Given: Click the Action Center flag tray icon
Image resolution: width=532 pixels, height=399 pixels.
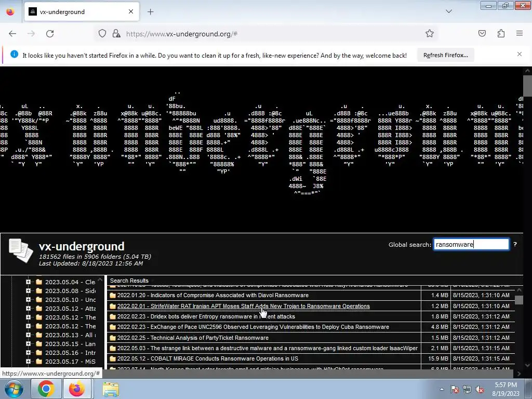Looking at the screenshot, I should (455, 390).
